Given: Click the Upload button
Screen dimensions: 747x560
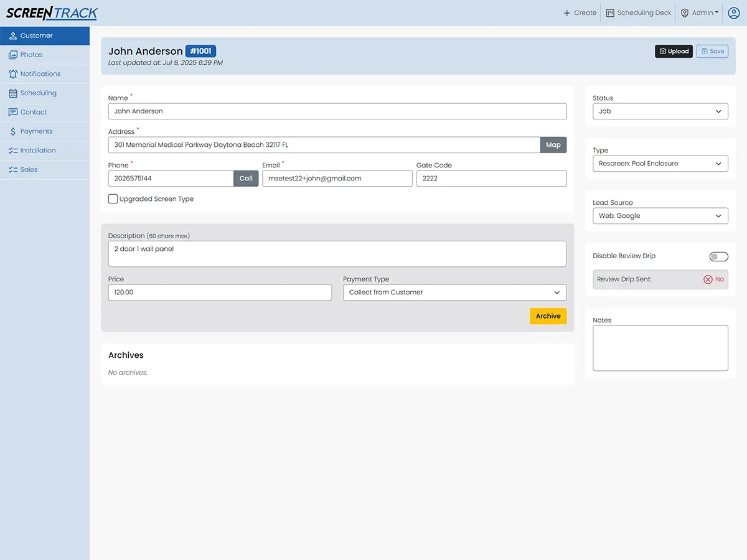Looking at the screenshot, I should (x=674, y=51).
